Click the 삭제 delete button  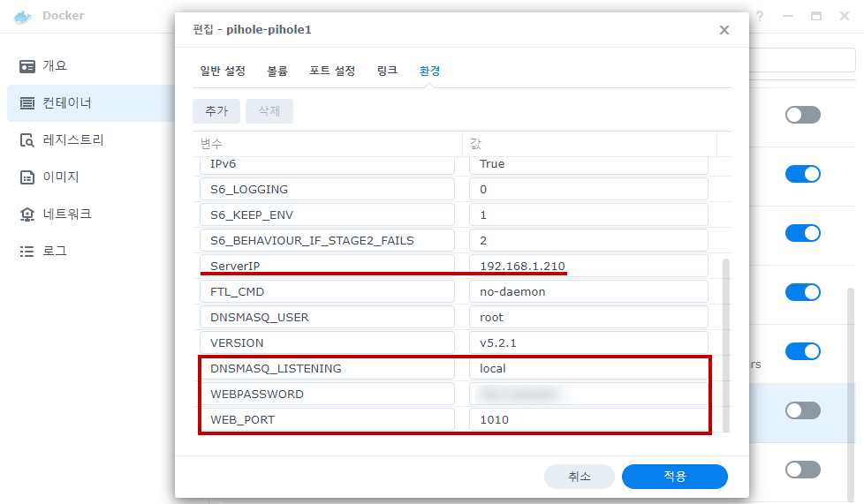point(269,111)
